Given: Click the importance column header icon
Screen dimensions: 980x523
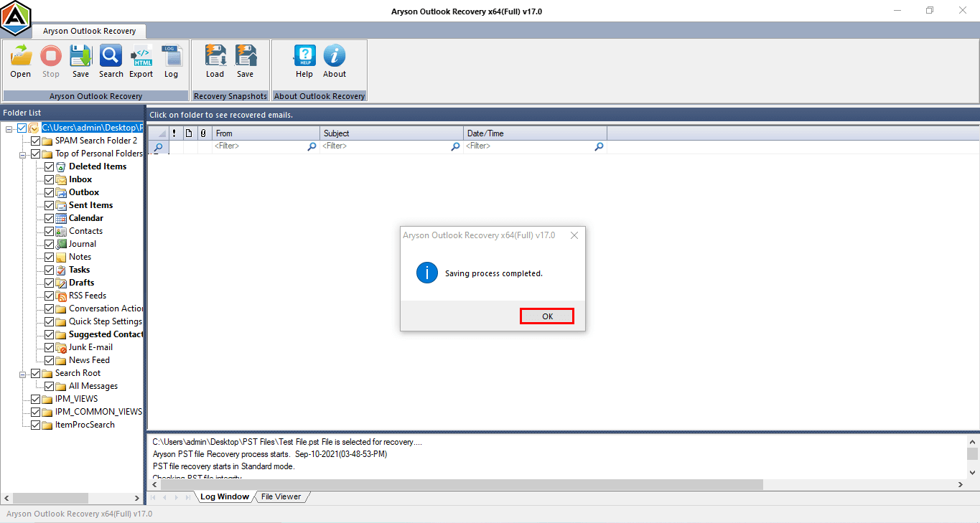Looking at the screenshot, I should (x=174, y=133).
